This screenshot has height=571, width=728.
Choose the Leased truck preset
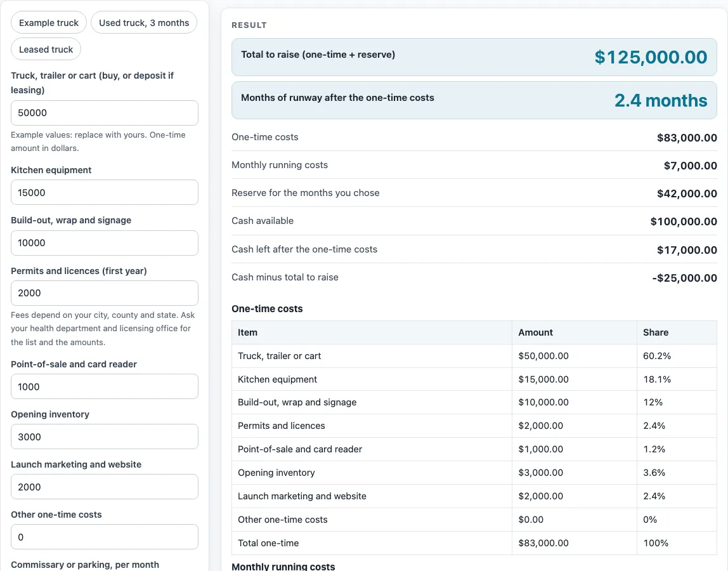(x=46, y=49)
